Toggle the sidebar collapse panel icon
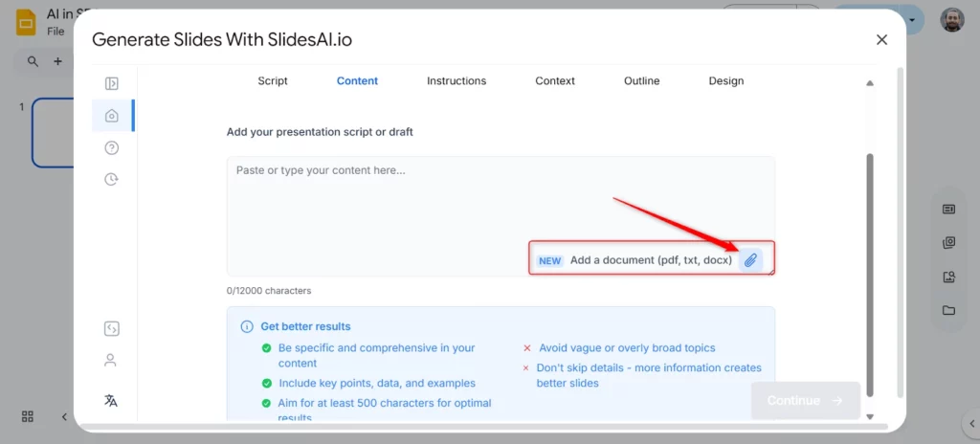Viewport: 980px width, 444px height. (112, 84)
